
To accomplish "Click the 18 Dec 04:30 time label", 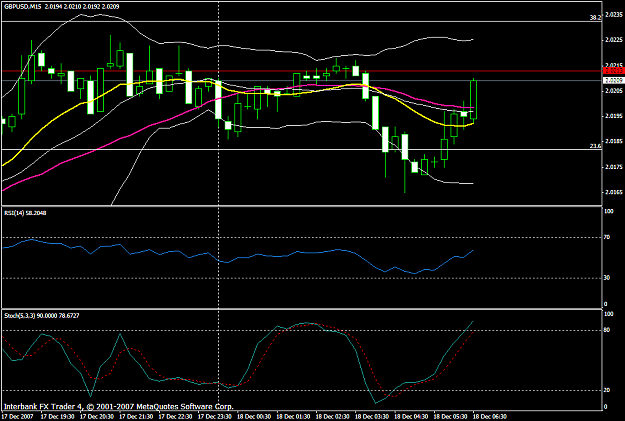I will coord(411,417).
